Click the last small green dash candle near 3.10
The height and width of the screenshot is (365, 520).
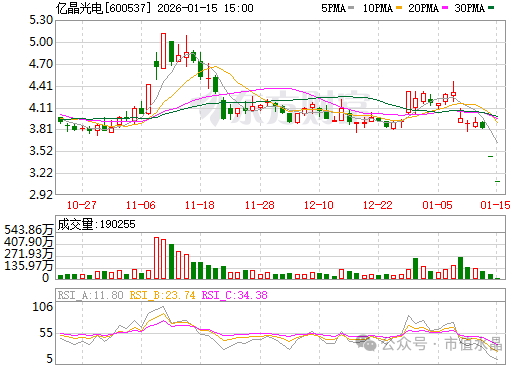(498, 181)
